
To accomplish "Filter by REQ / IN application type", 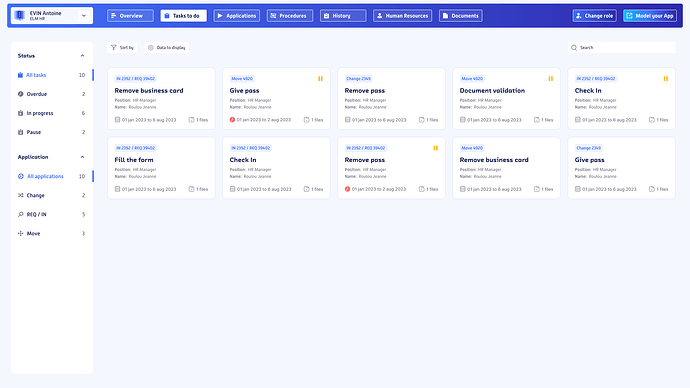I will click(x=51, y=214).
